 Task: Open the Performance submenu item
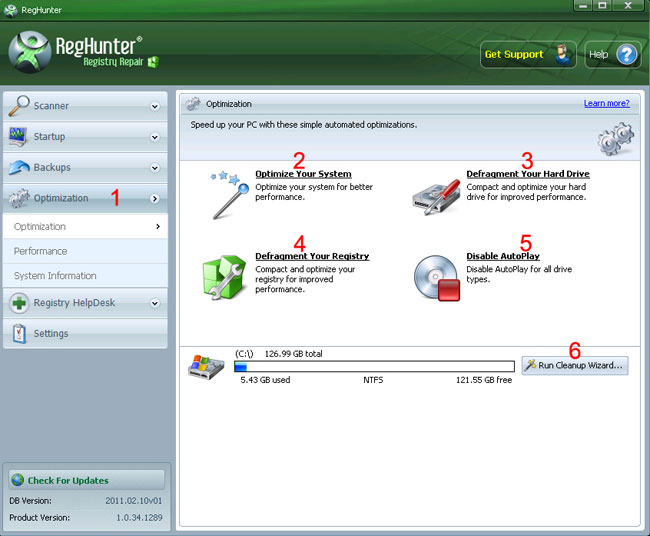[41, 251]
